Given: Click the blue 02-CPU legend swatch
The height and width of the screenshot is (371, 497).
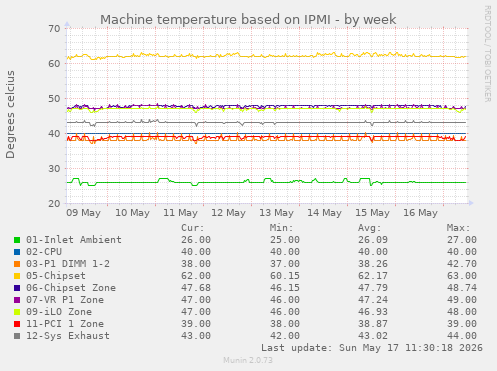Looking at the screenshot, I should (x=17, y=252).
